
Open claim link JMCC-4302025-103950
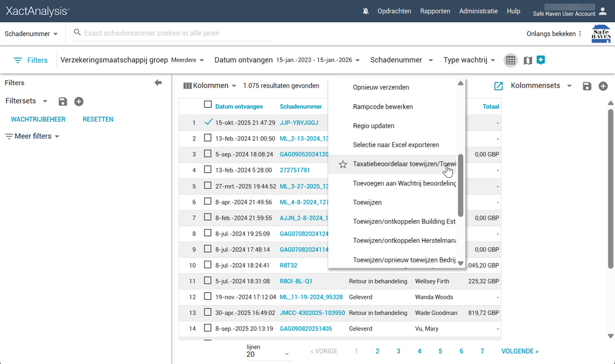click(x=312, y=313)
